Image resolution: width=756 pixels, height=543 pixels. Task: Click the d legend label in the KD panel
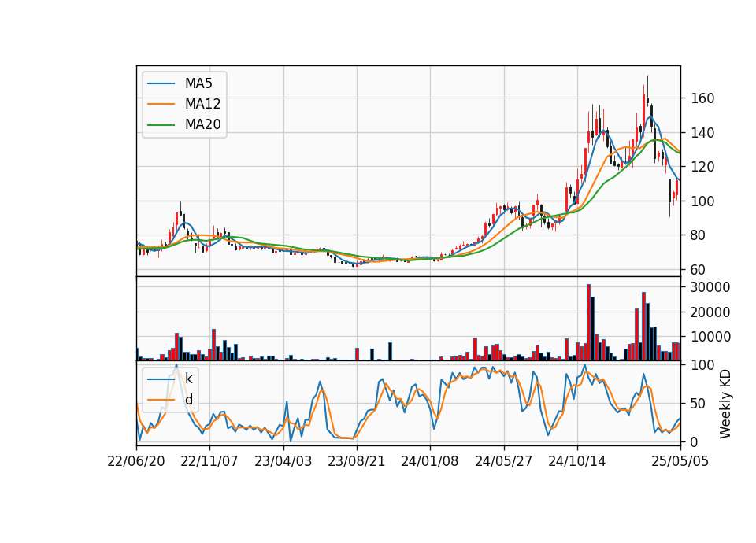tap(188, 400)
